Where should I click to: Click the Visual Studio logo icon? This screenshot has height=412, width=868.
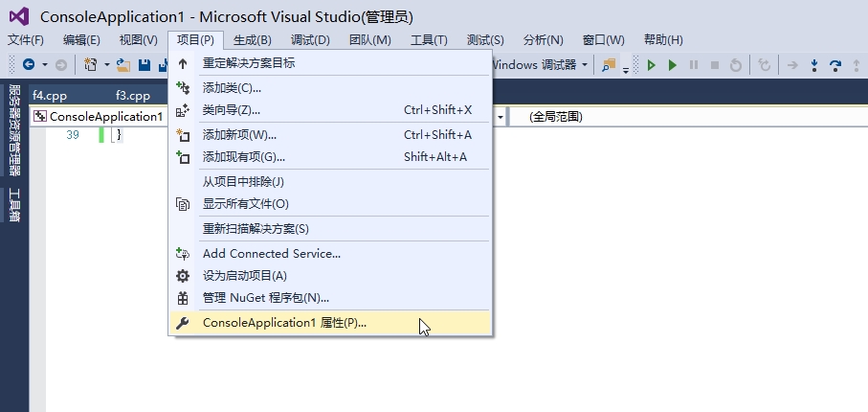(19, 16)
